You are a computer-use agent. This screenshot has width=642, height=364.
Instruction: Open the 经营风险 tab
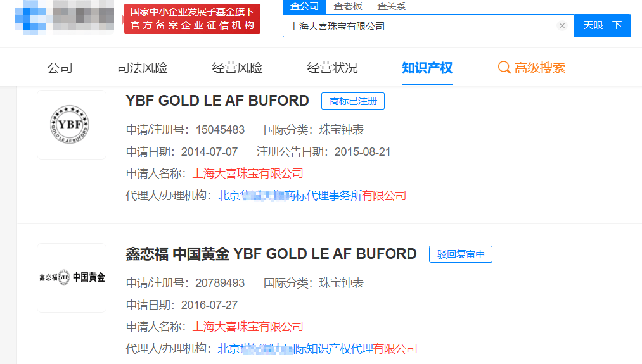tap(237, 68)
